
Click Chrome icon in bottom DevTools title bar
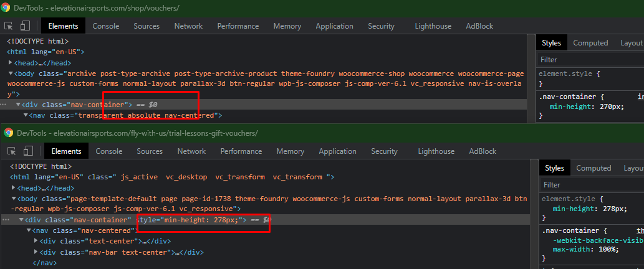pos(9,133)
